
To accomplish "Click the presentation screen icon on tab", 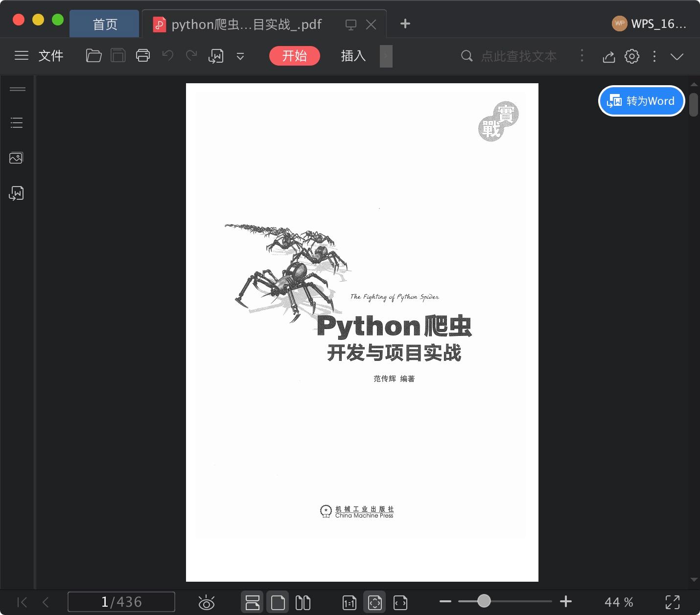I will pyautogui.click(x=350, y=24).
